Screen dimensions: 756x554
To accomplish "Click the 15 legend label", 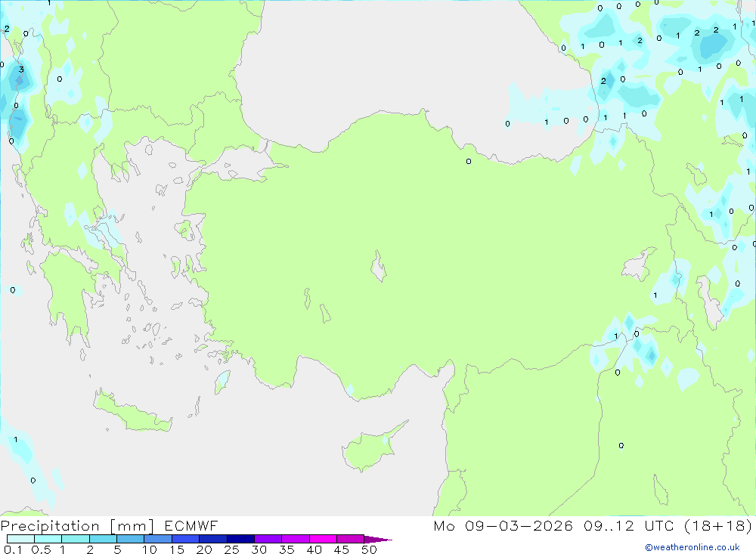I will tap(177, 549).
